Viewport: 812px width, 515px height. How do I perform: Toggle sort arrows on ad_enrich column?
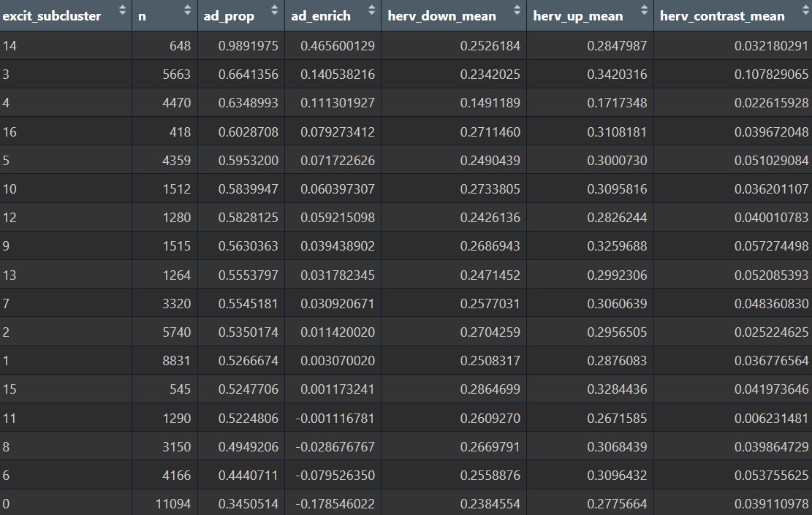(x=371, y=11)
